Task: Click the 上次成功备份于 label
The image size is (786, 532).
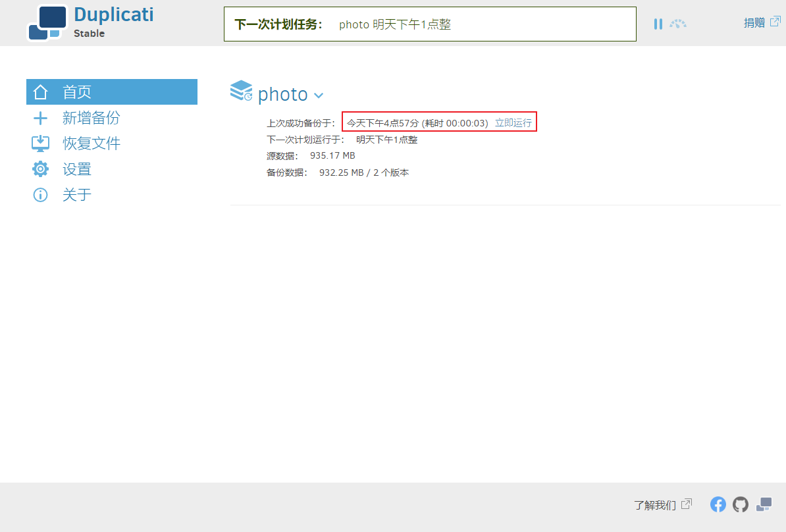Action: click(301, 123)
